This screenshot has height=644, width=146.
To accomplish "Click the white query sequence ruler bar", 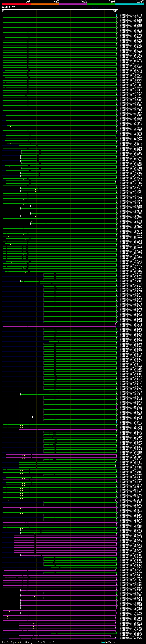I will (60, 10).
